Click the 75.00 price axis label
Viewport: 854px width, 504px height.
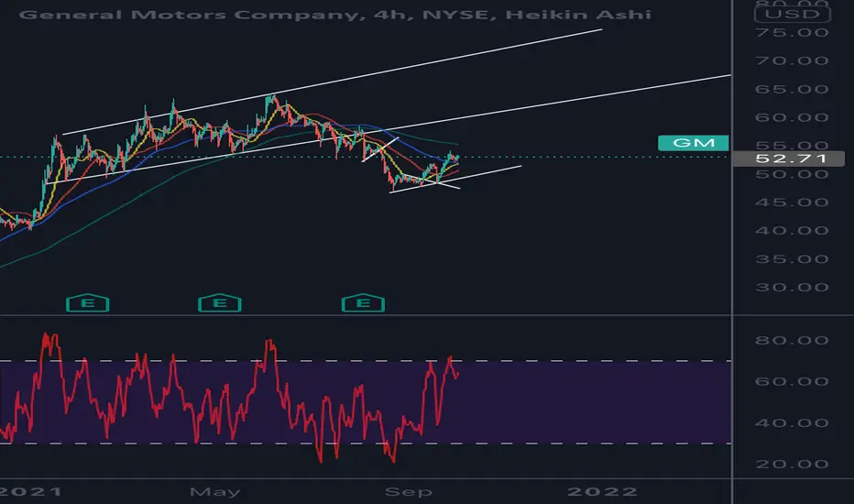(x=792, y=33)
